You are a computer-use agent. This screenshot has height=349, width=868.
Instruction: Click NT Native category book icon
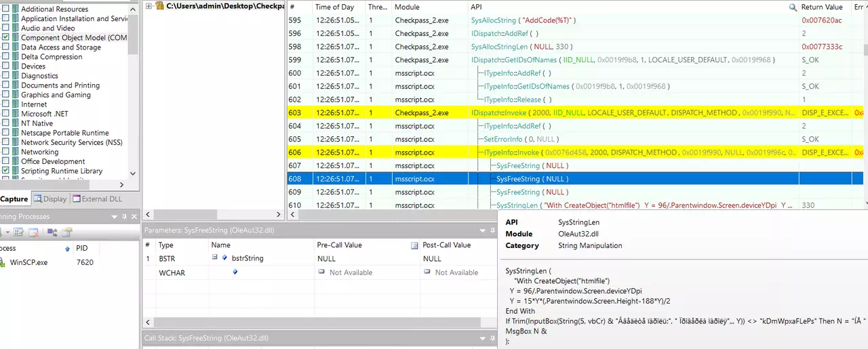point(15,123)
